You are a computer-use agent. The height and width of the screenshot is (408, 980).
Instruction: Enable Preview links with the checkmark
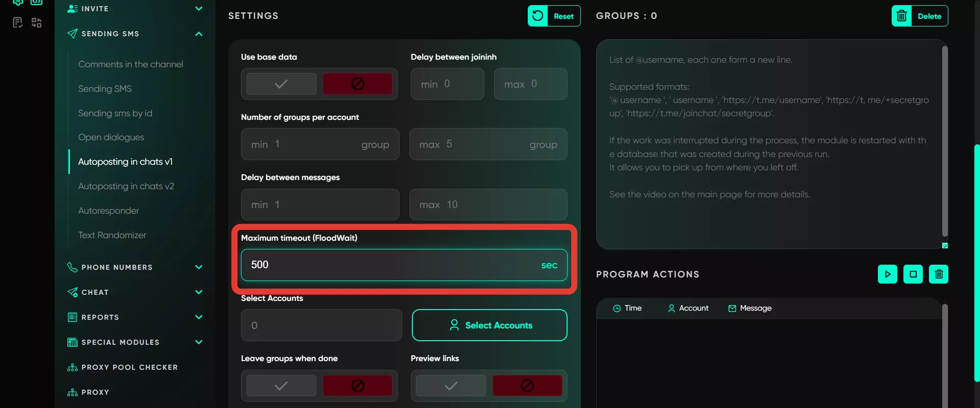point(451,386)
